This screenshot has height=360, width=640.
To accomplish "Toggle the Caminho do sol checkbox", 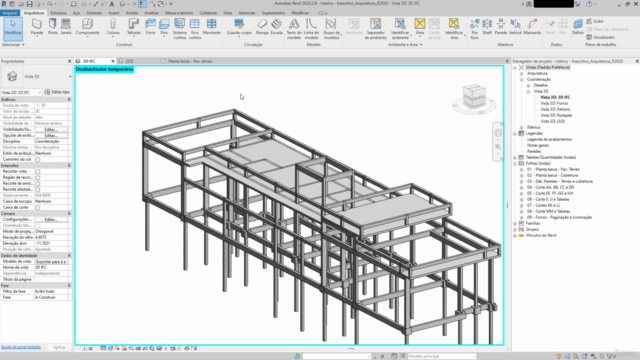I will 38,160.
